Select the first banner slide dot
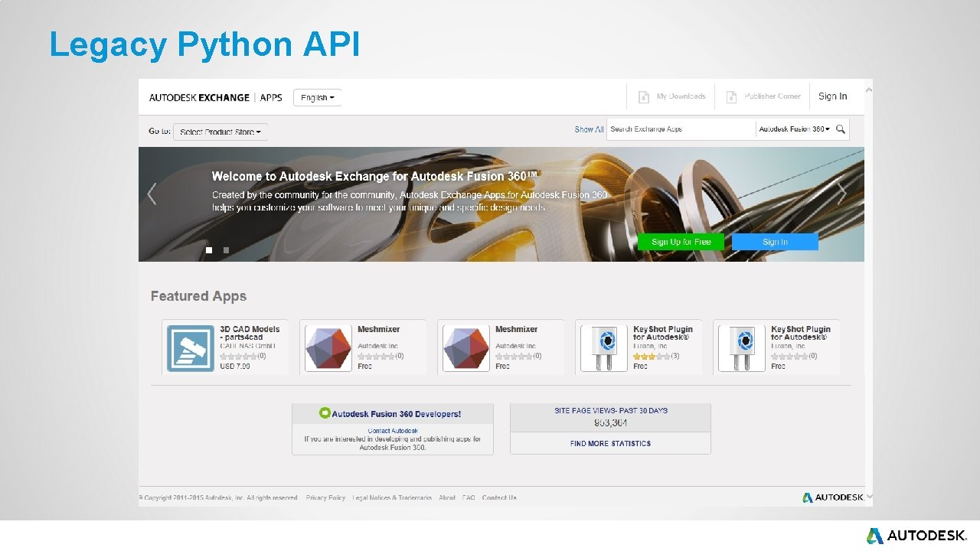 (x=208, y=250)
